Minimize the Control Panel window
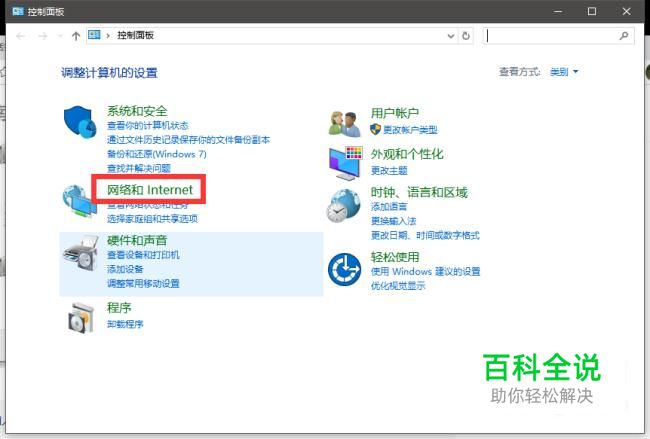 point(558,11)
